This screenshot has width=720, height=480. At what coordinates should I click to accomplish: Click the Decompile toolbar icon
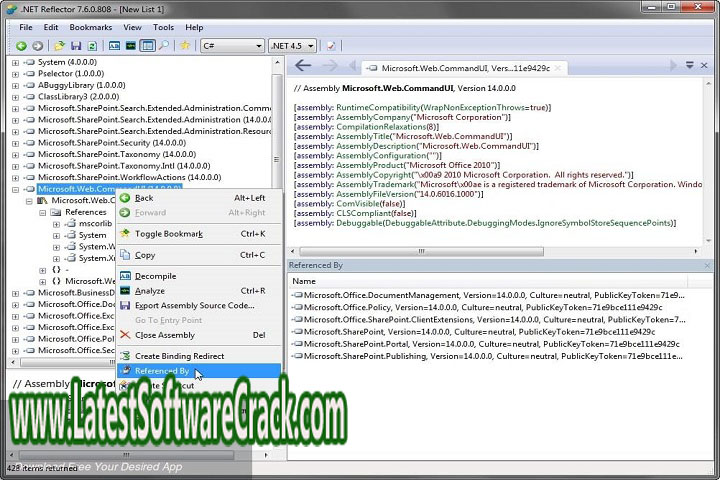pos(114,46)
